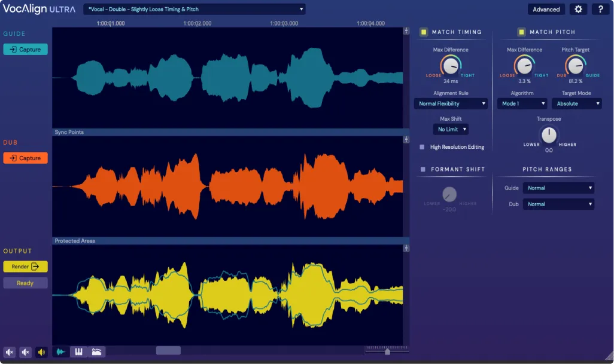Mute the Dub track speaker icon
Viewport: 614px width, 364px height.
(x=25, y=352)
